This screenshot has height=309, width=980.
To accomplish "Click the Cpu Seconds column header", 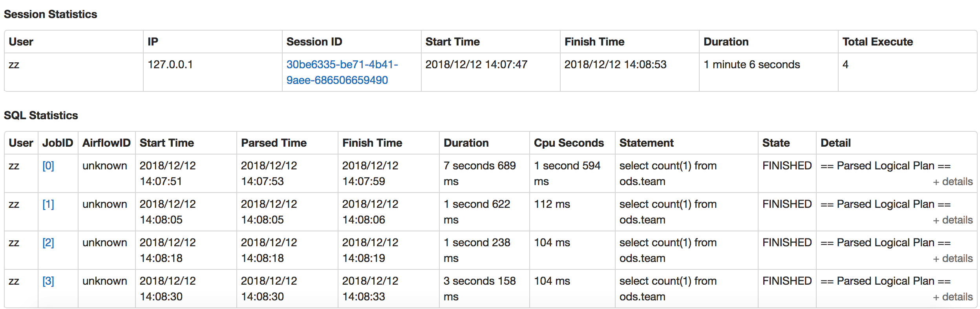I will 569,143.
